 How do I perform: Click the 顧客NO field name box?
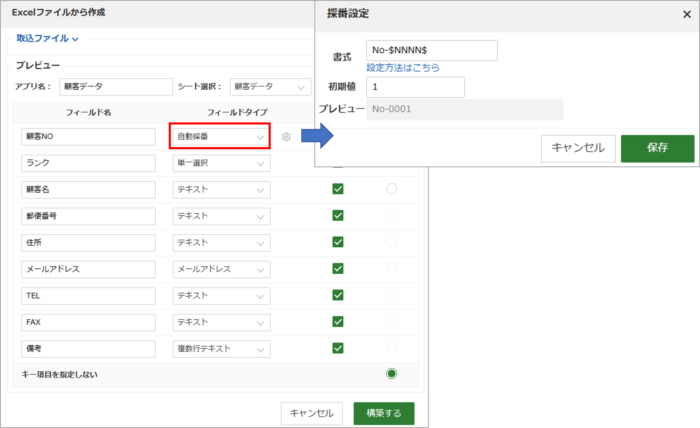click(x=88, y=137)
